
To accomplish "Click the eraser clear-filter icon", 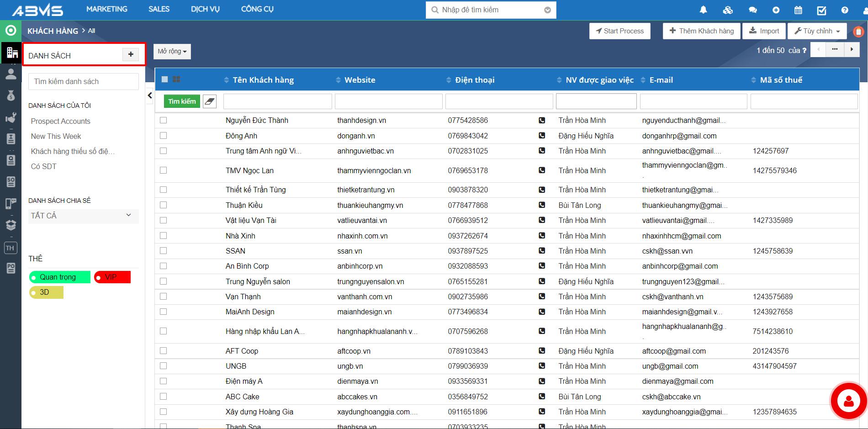I will tap(209, 101).
